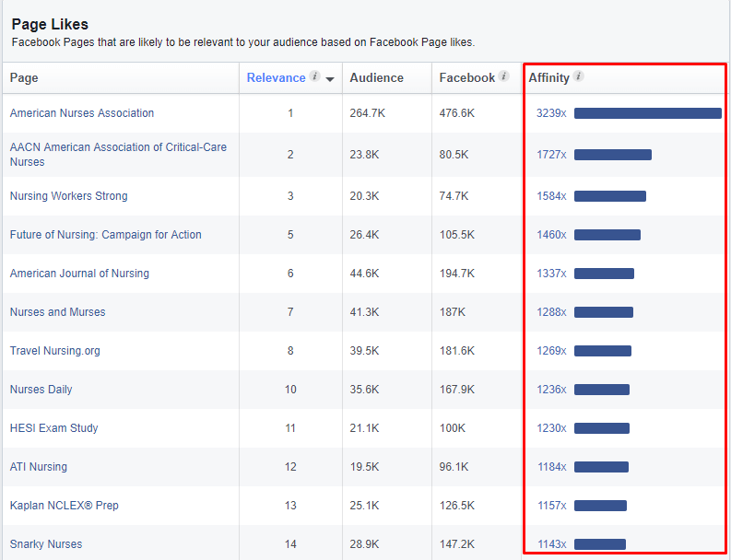Click the 167.9K Facebook cell
This screenshot has height=560, width=731.
[x=457, y=389]
